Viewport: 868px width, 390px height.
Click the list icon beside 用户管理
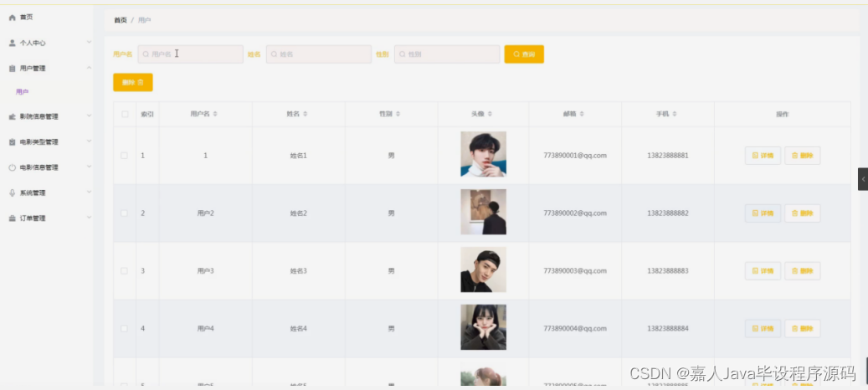click(x=13, y=69)
